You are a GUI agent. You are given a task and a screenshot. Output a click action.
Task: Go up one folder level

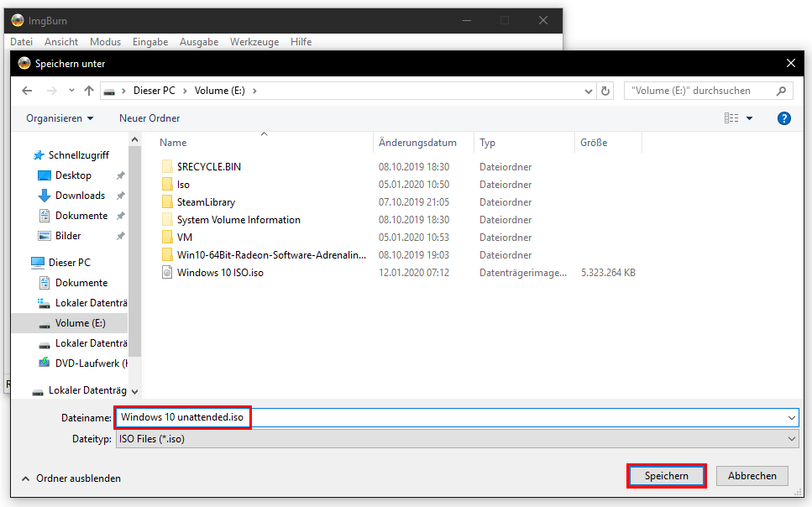click(x=89, y=91)
